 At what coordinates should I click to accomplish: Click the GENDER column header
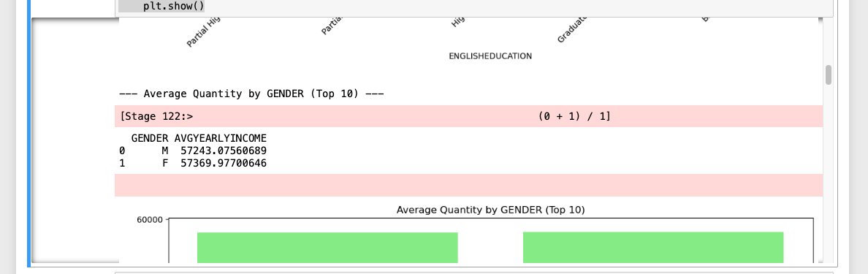pyautogui.click(x=150, y=138)
